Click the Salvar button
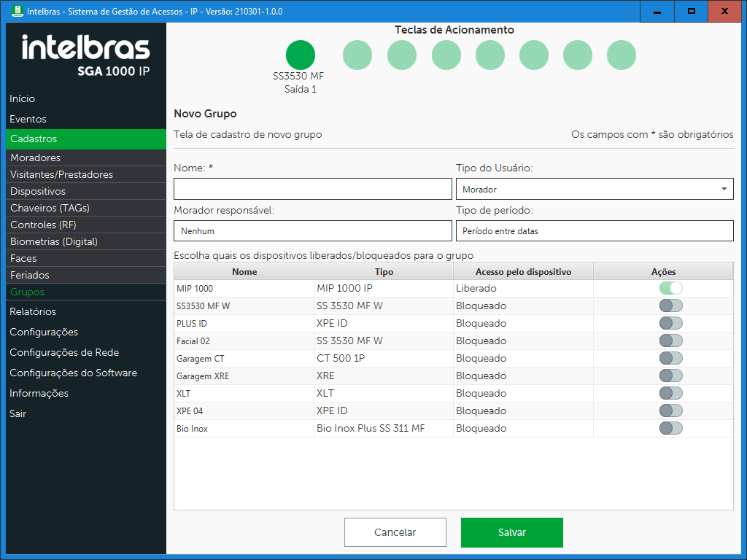 point(511,532)
